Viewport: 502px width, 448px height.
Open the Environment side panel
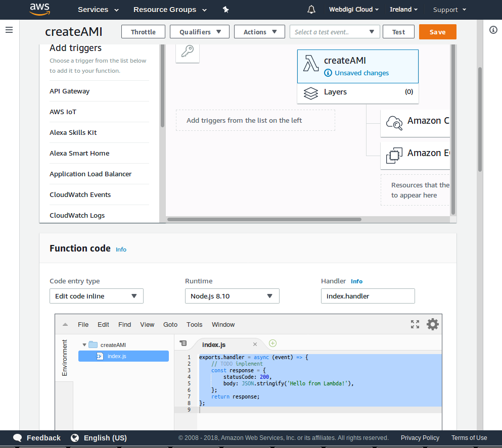64,358
